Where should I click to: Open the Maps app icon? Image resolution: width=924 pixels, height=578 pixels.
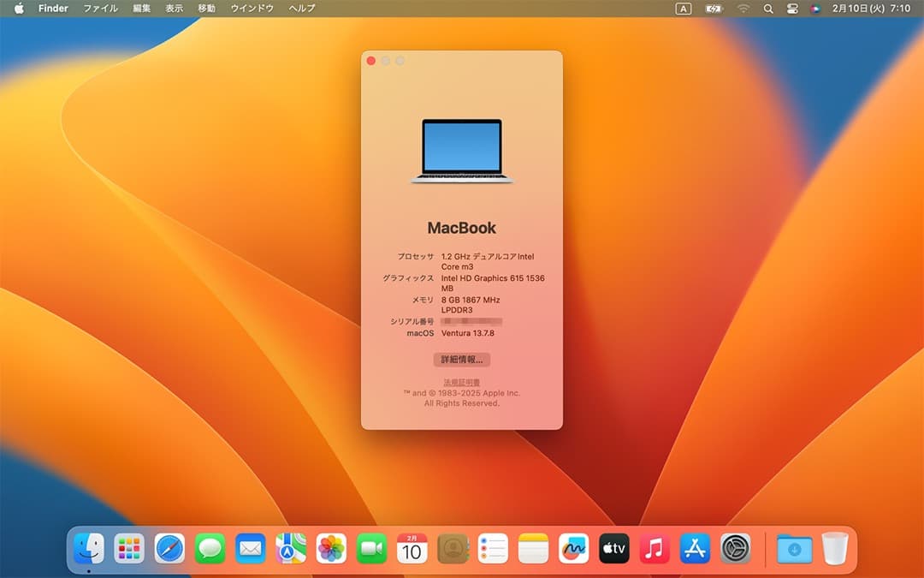290,548
